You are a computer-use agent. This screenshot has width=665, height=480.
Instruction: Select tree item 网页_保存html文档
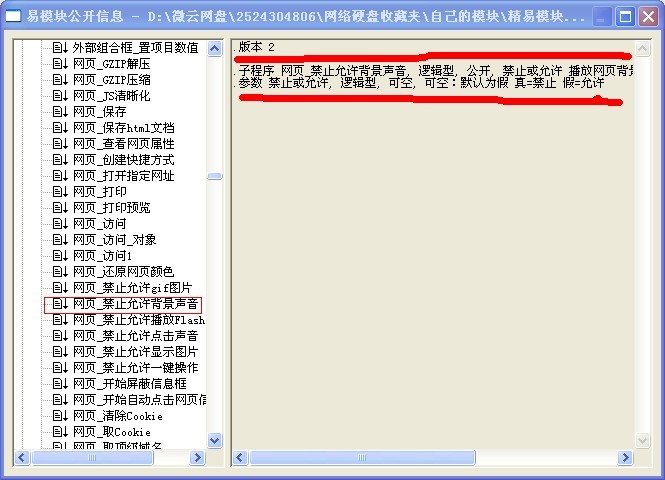[x=123, y=128]
